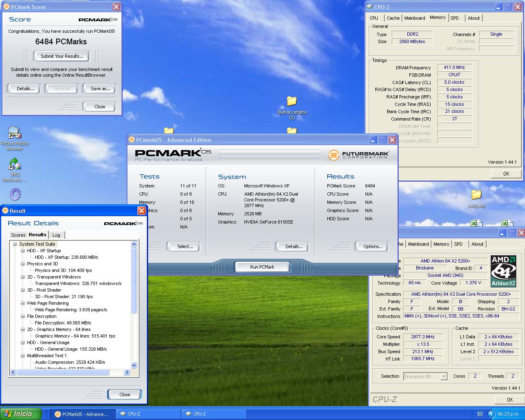The image size is (525, 420).
Task: Open the Picture Motion Browser desktop icon
Action: tap(15, 138)
